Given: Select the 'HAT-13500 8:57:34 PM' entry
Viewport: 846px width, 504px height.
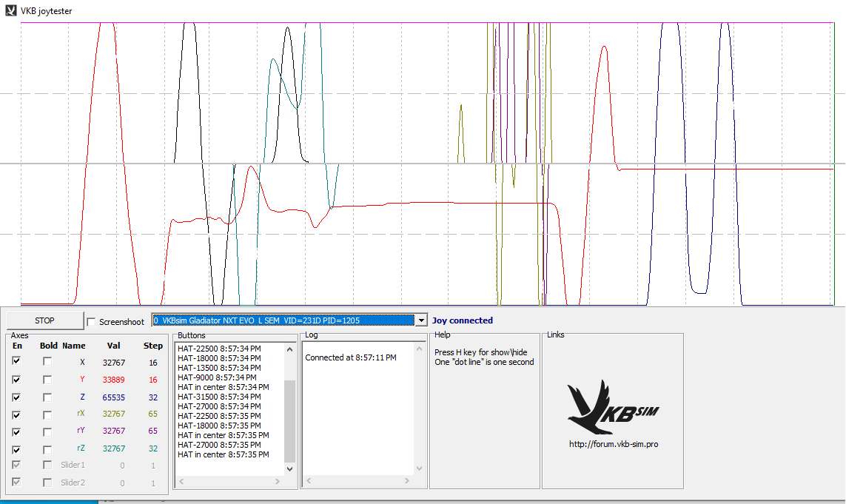Looking at the screenshot, I should pos(219,368).
